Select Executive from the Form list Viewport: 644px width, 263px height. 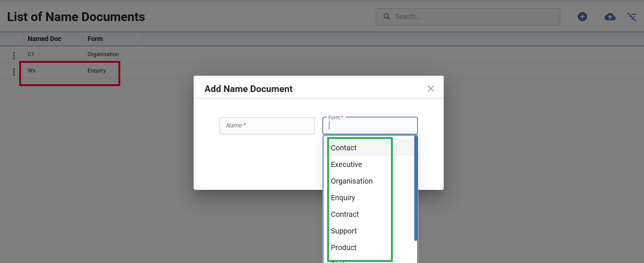tap(369, 164)
